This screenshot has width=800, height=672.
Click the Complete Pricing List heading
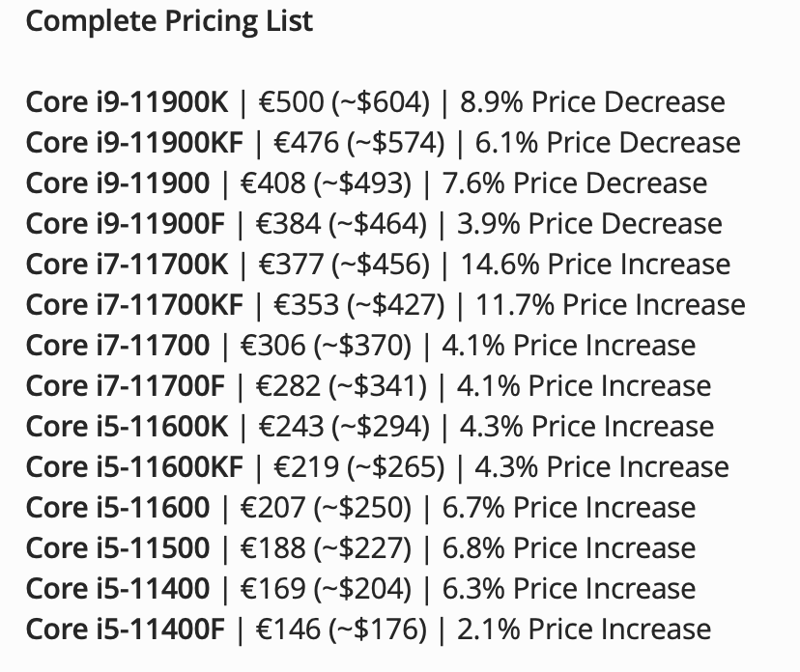169,22
